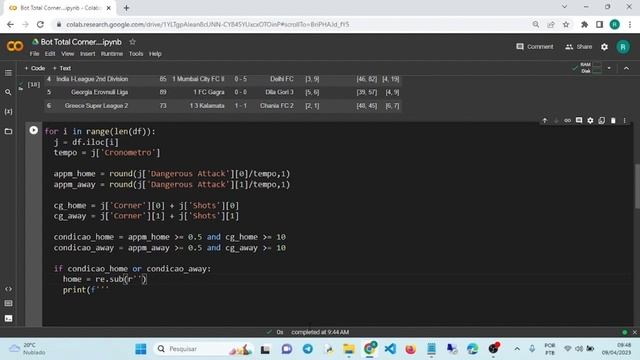Go back in browser history
The image size is (640, 360).
coord(10,24)
